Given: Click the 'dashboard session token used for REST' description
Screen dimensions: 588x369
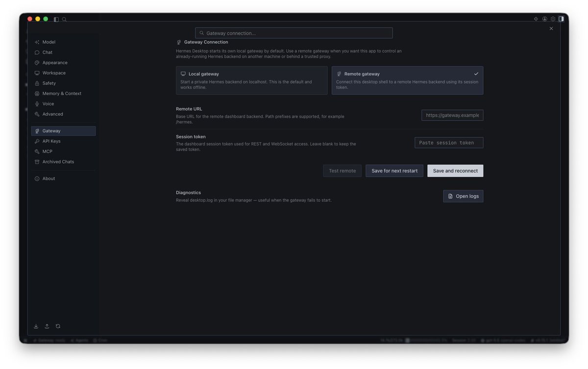Looking at the screenshot, I should tap(266, 147).
